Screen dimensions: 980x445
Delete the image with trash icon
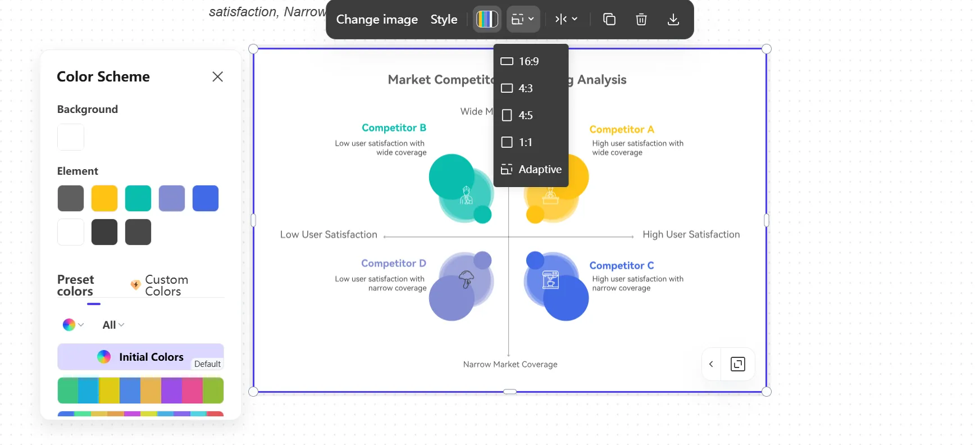[641, 19]
